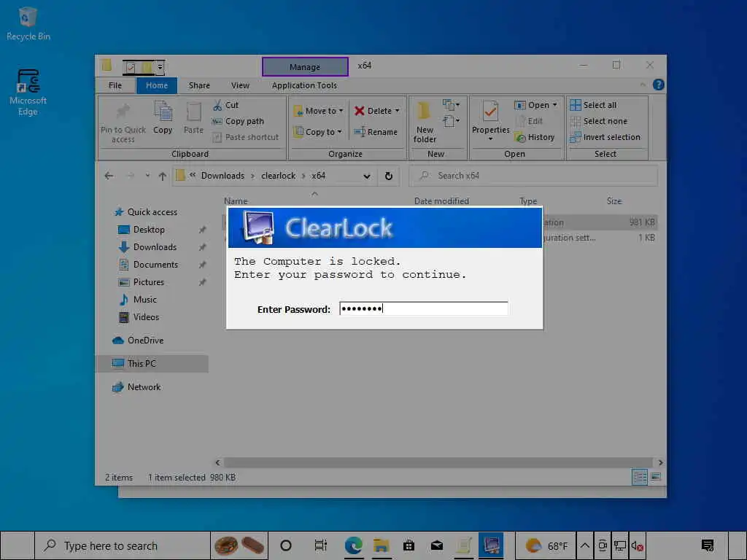This screenshot has width=747, height=560.
Task: Select Videos in navigation pane
Action: click(x=139, y=317)
